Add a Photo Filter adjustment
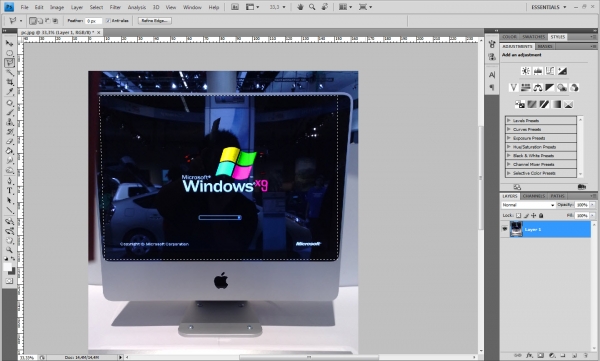Image resolution: width=600 pixels, height=361 pixels. click(x=562, y=88)
